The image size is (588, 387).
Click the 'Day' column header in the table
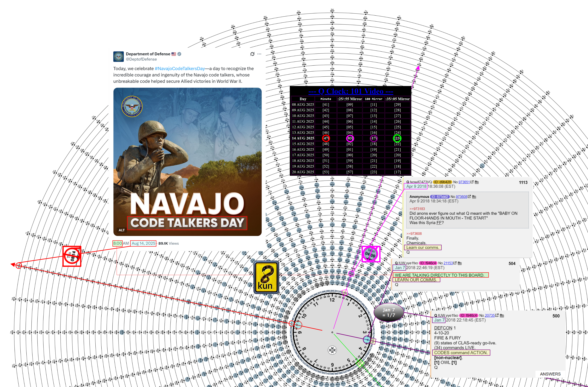(x=303, y=99)
